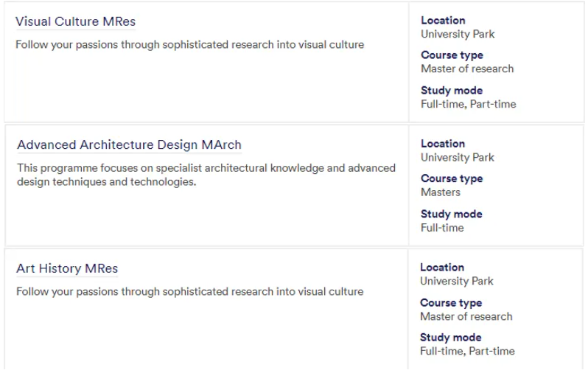Screen dimensions: 588x373
Task: Click Location label in Art History card
Action: pyautogui.click(x=442, y=268)
